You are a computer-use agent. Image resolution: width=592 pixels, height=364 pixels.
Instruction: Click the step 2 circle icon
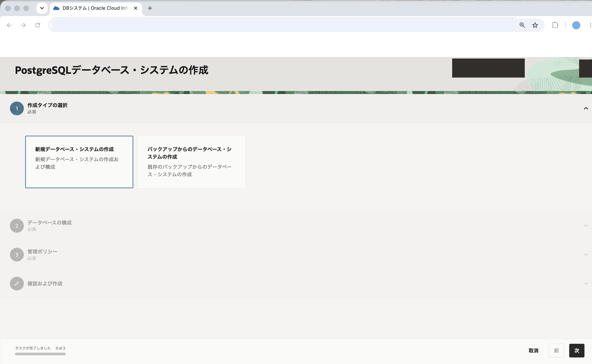point(17,226)
